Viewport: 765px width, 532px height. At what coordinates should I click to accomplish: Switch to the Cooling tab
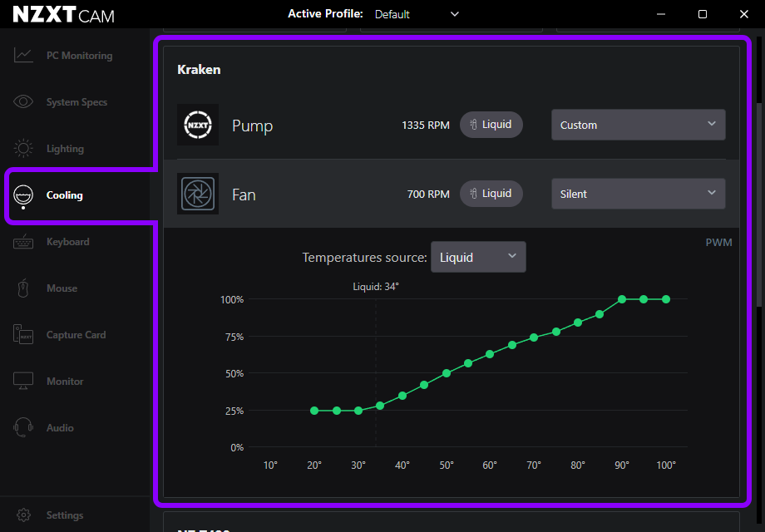pyautogui.click(x=65, y=195)
